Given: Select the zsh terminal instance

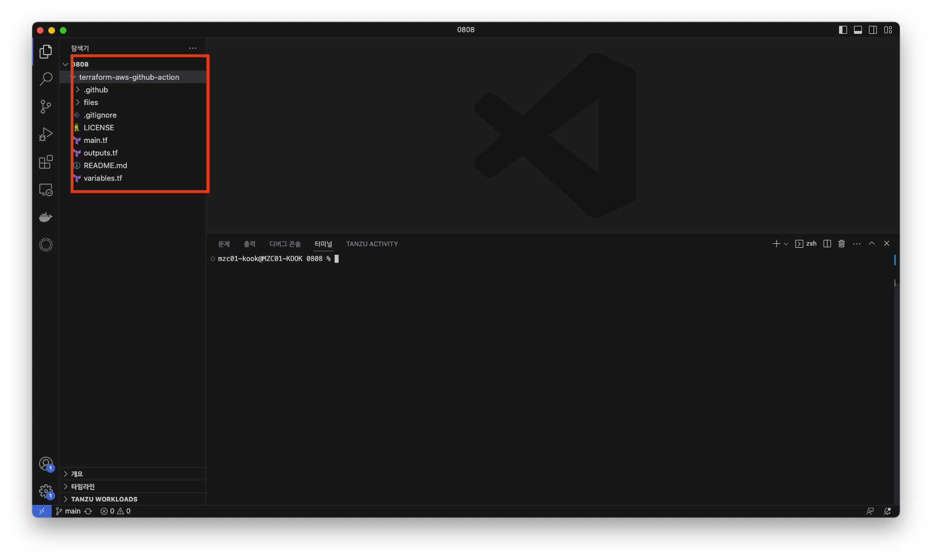Looking at the screenshot, I should tap(806, 244).
